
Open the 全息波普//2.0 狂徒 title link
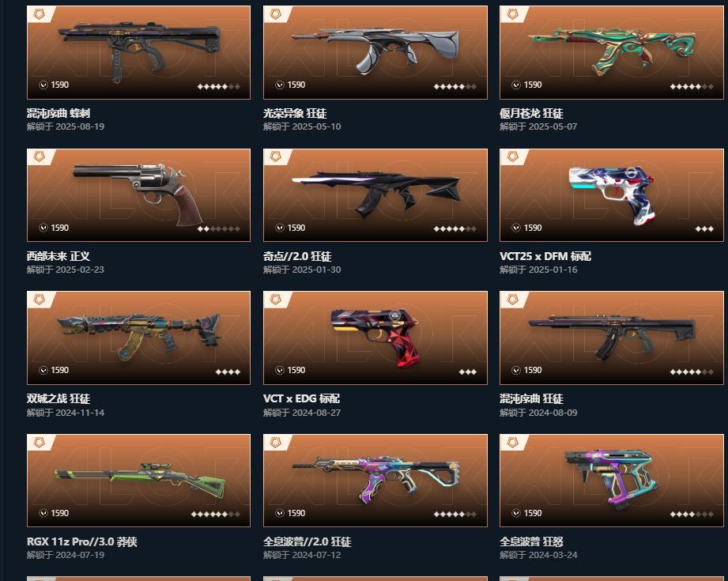click(307, 542)
